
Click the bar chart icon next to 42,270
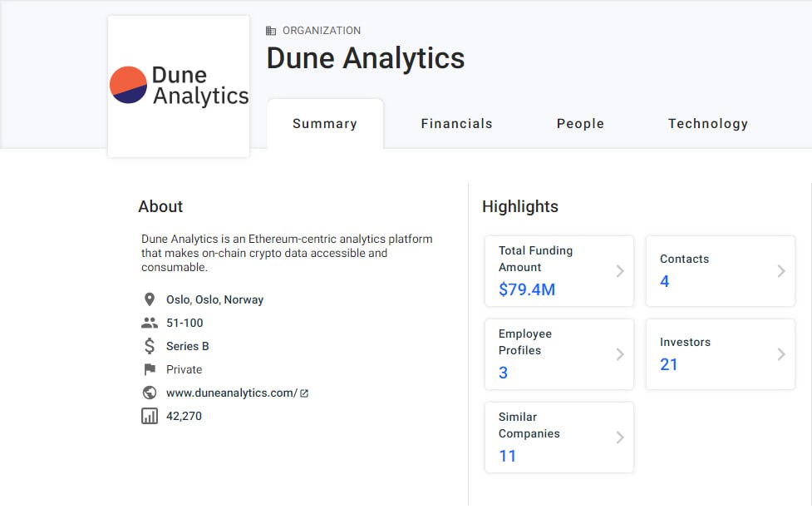[150, 416]
